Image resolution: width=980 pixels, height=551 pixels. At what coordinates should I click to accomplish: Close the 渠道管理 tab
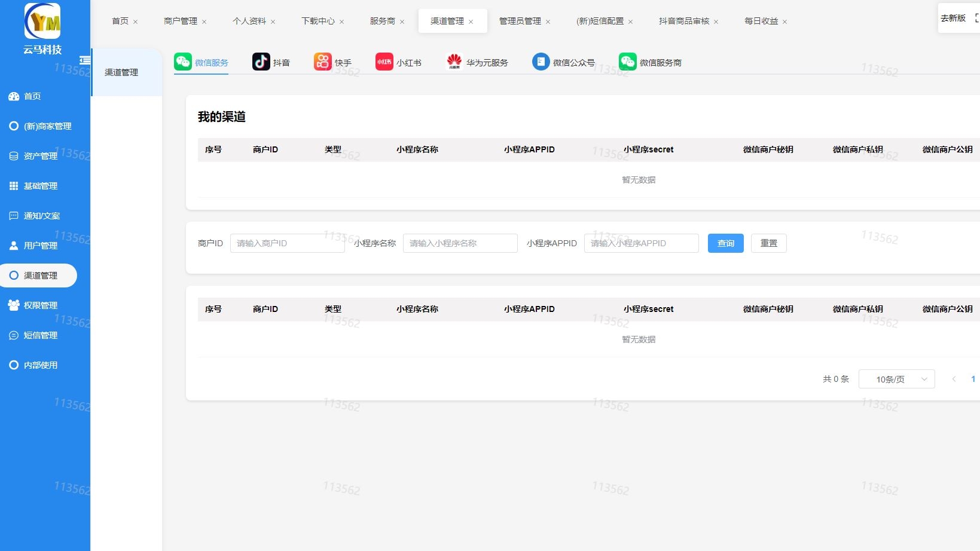pyautogui.click(x=471, y=22)
